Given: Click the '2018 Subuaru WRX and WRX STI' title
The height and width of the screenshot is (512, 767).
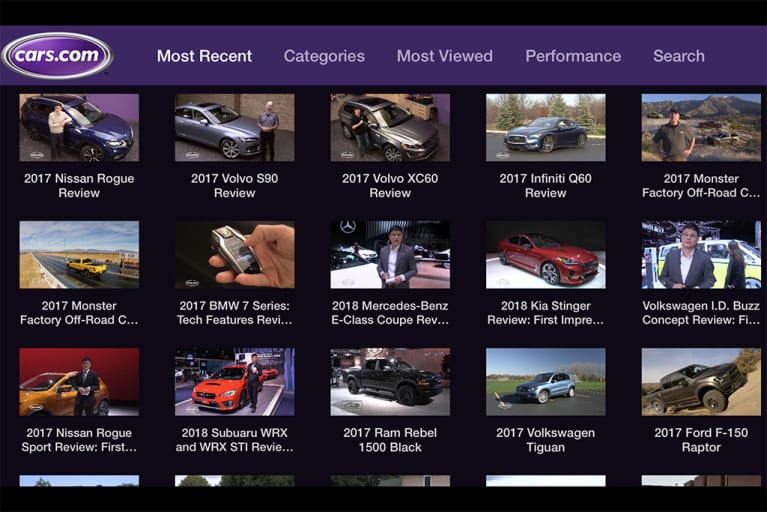Looking at the screenshot, I should pos(235,440).
